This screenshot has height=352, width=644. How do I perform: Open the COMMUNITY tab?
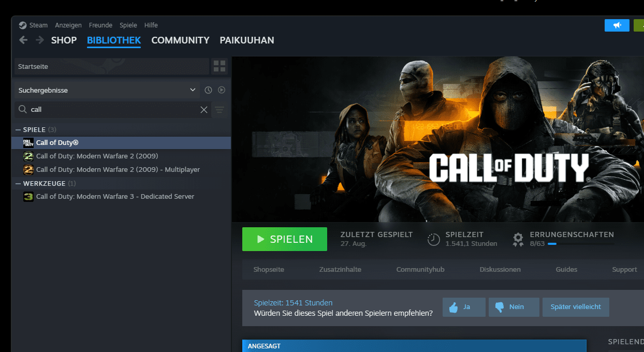click(180, 40)
